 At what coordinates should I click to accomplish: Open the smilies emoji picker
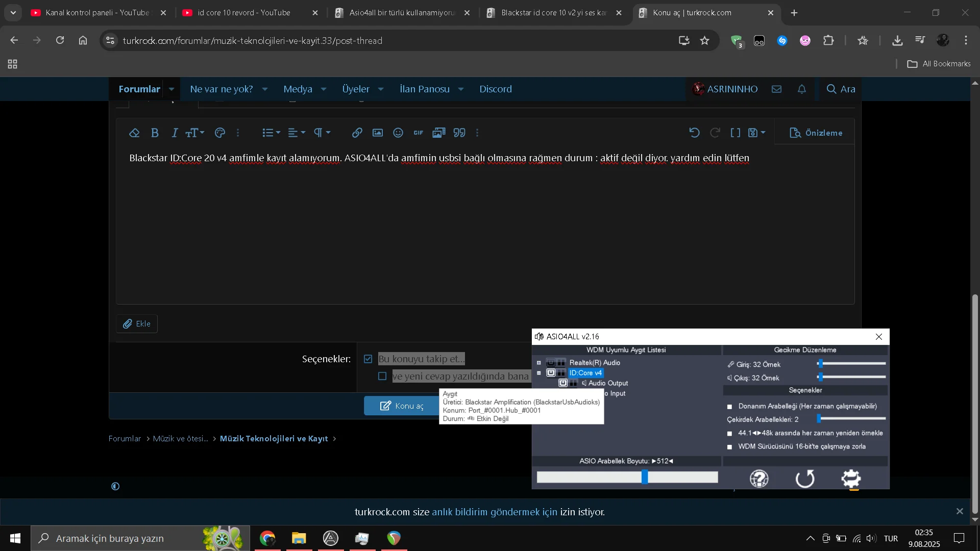(x=398, y=133)
